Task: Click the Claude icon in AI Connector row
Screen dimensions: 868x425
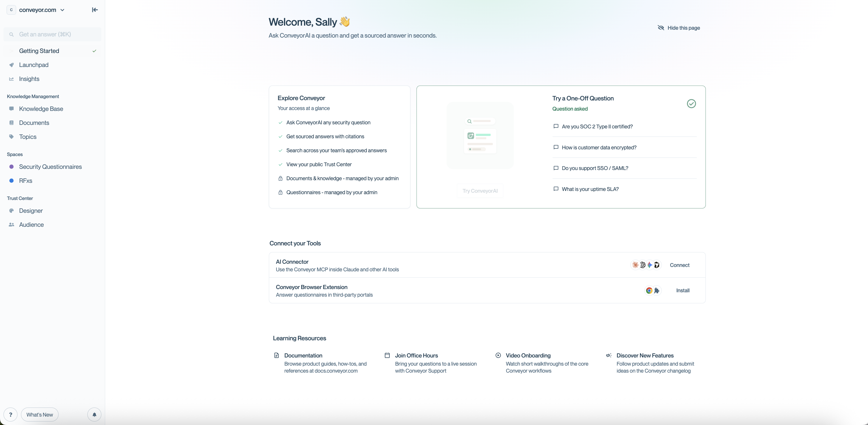Action: (x=635, y=265)
